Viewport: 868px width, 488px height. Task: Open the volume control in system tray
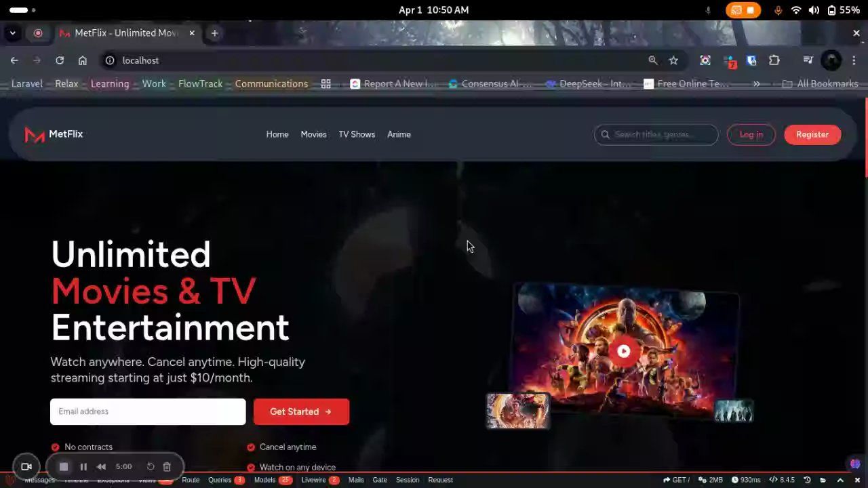814,10
